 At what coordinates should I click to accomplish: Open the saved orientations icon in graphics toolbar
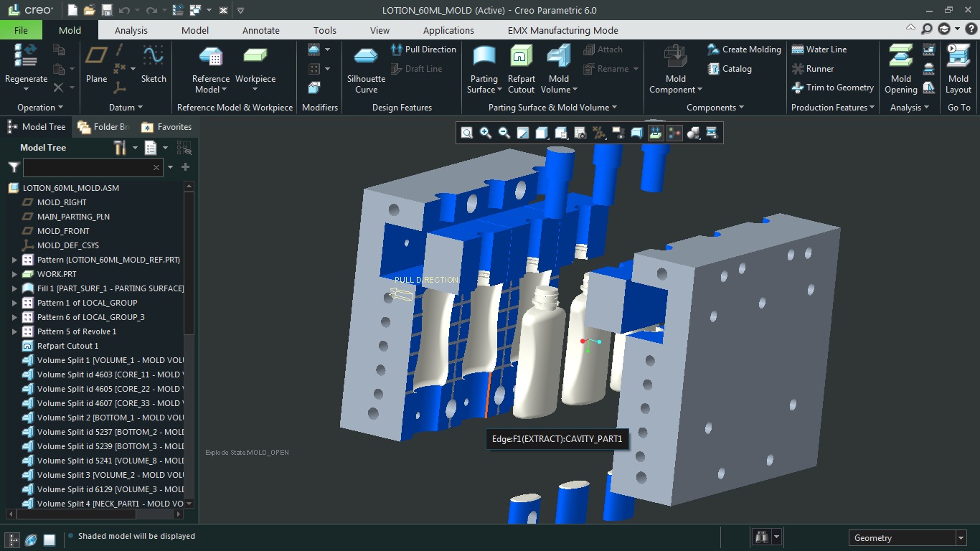point(562,133)
